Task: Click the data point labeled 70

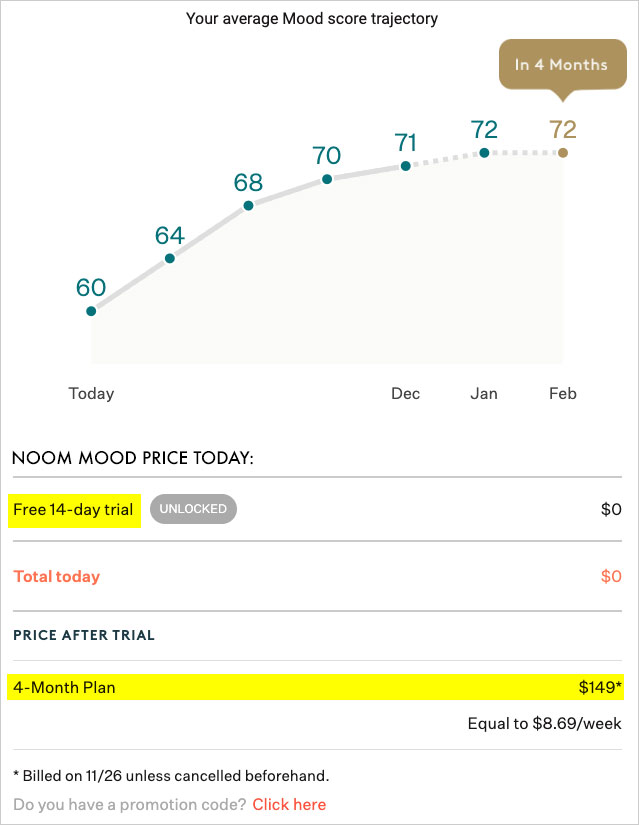Action: (x=327, y=179)
